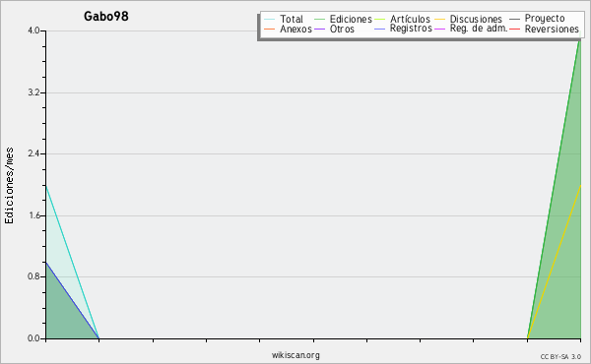Click the Ediciones/mes axis label

9,186
